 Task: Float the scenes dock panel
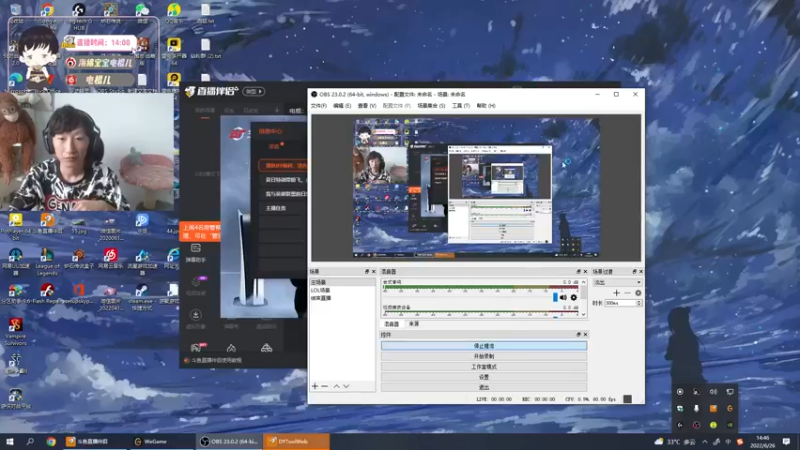tap(367, 271)
